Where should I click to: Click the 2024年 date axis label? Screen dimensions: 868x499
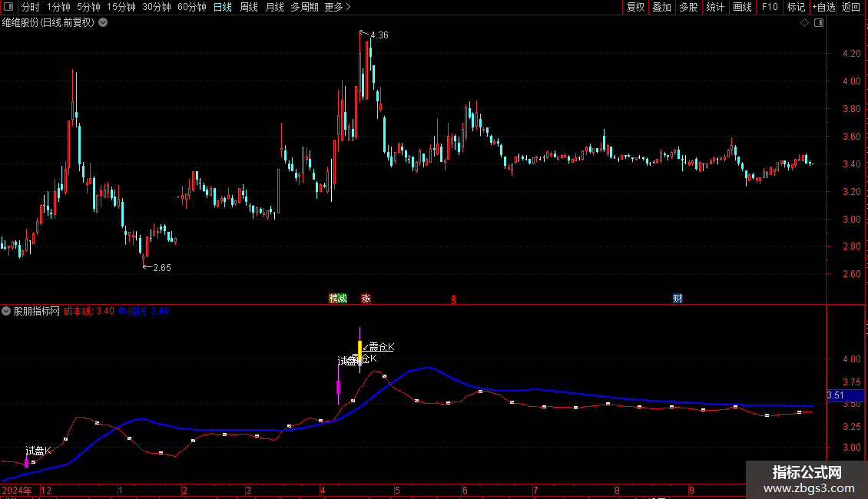17,490
